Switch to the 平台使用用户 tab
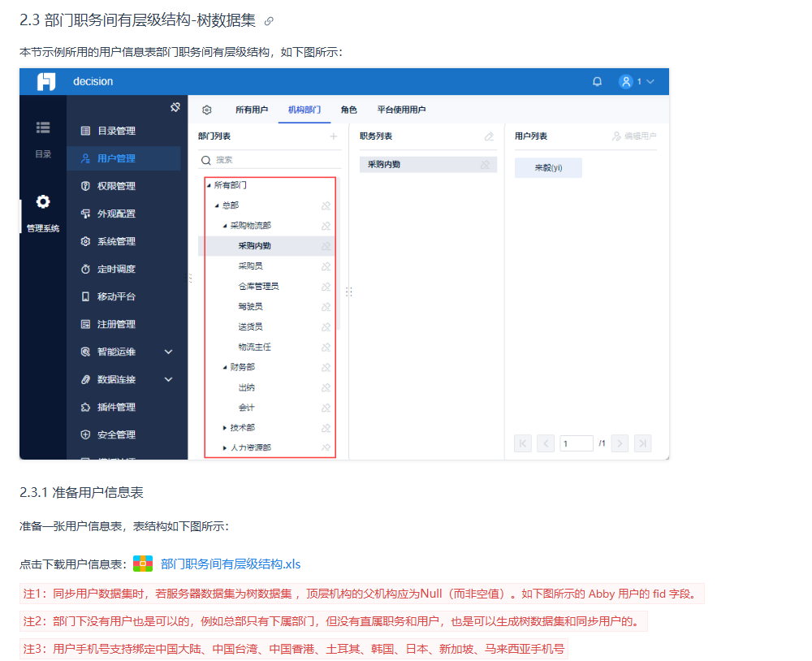Viewport: 812px width, 661px height. click(x=401, y=110)
